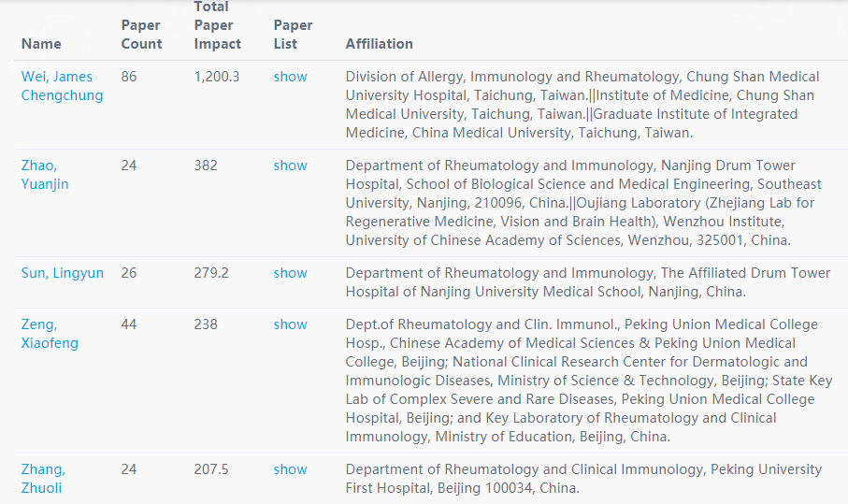Open Zeng, Xiaofeng author link

click(50, 334)
